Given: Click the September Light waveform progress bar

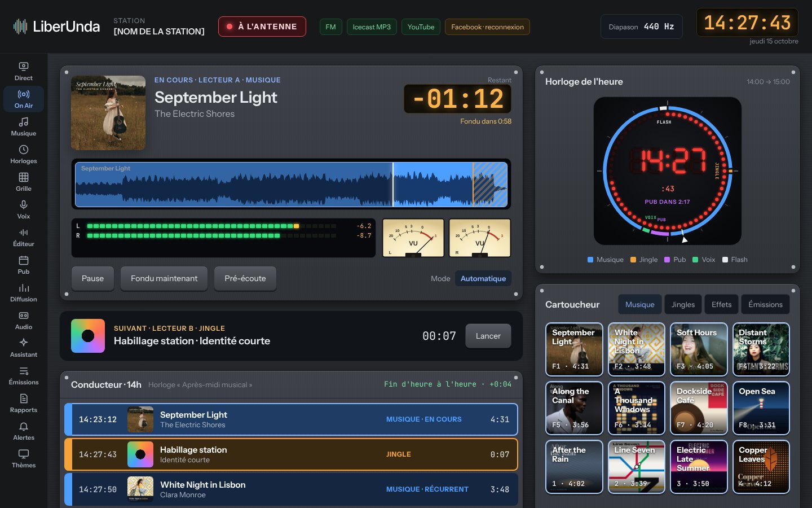Looking at the screenshot, I should coord(291,185).
